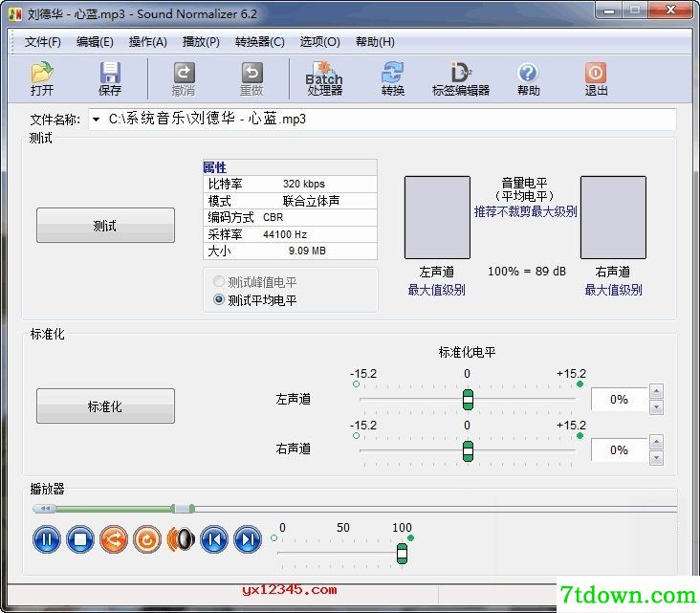
Task: Click the 属性 table header
Action: [x=290, y=167]
